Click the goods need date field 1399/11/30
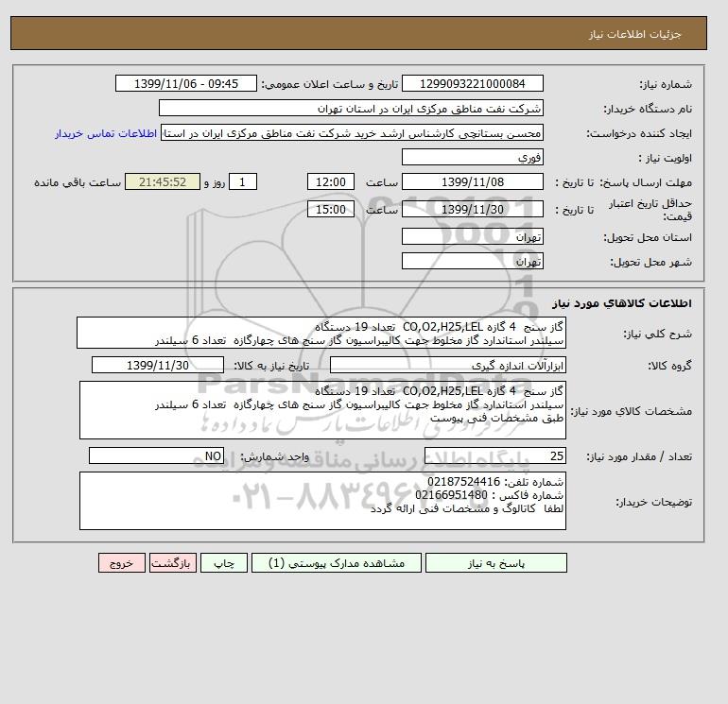Image resolution: width=728 pixels, height=704 pixels. 158,365
